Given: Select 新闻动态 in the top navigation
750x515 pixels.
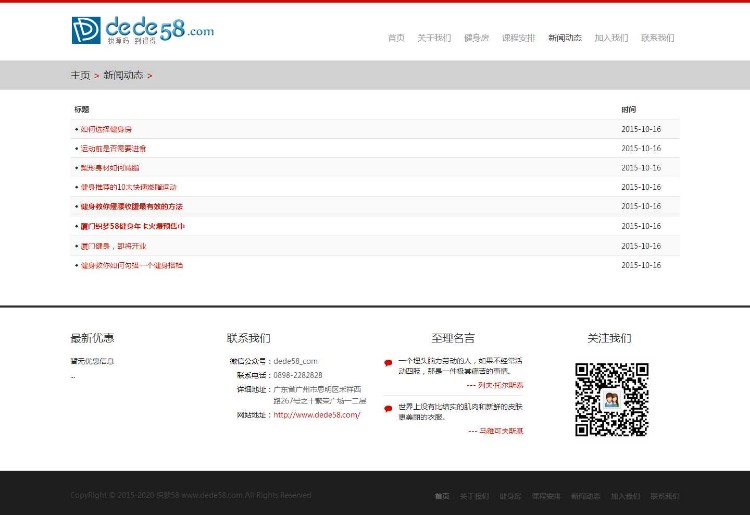Looking at the screenshot, I should pos(565,38).
